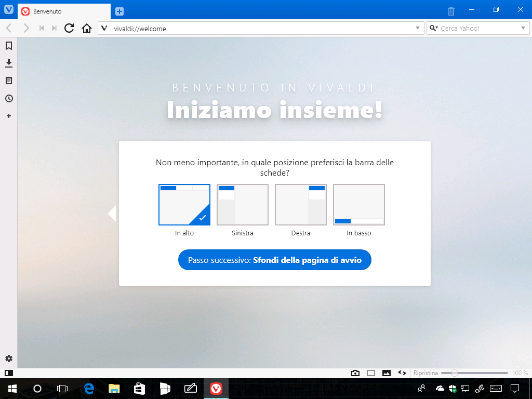Image resolution: width=532 pixels, height=399 pixels.
Task: Open the Vivaldi main menu logo
Action: pos(8,9)
